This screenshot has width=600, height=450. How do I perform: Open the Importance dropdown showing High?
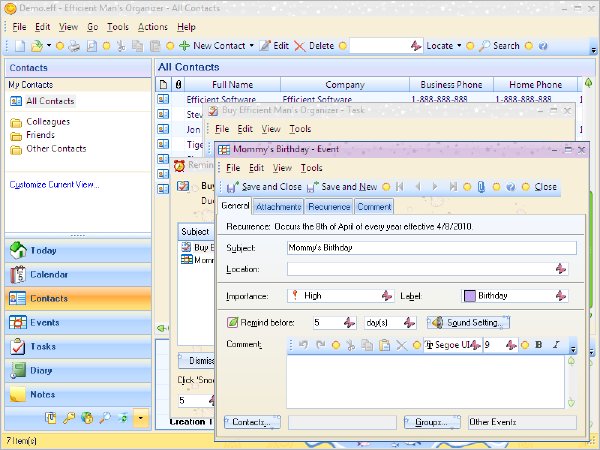pos(387,295)
